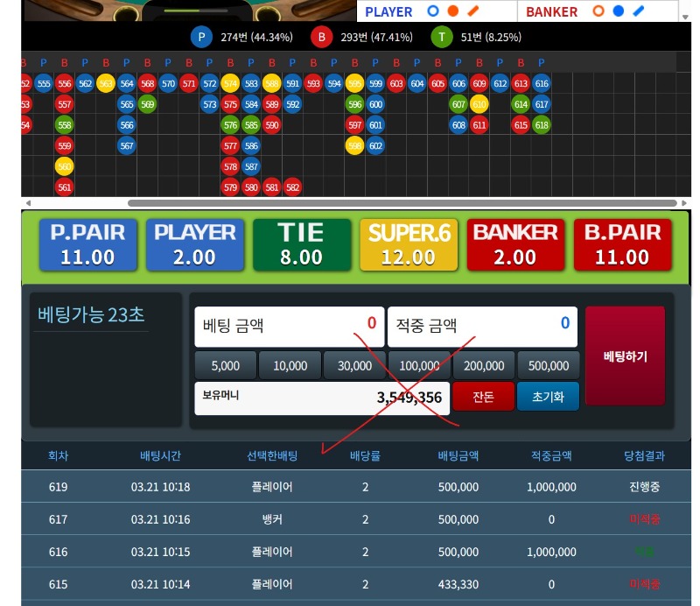Viewport: 700px width, 606px height.
Task: Reset the bet with 초기화 button
Action: click(548, 397)
